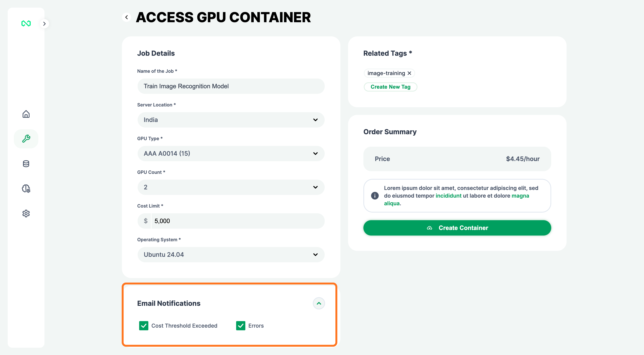The image size is (644, 355).
Task: Disable the Errors email notification
Action: point(241,326)
